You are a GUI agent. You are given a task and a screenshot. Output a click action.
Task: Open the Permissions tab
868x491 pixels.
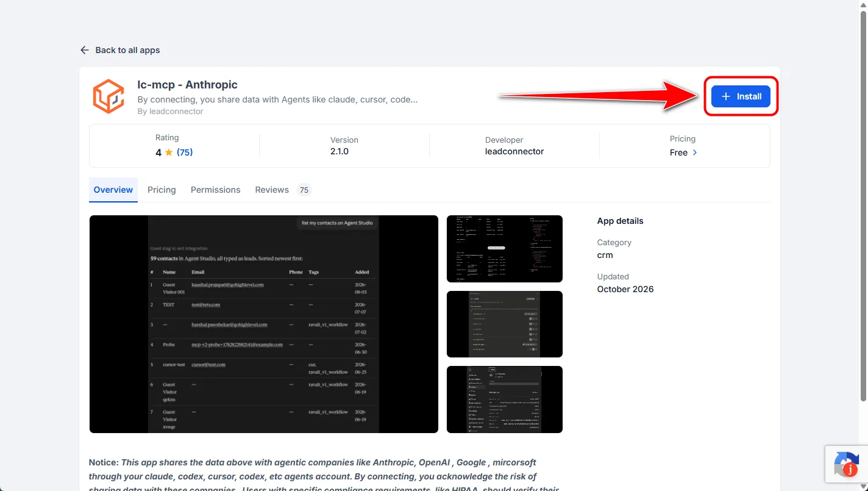coord(216,190)
